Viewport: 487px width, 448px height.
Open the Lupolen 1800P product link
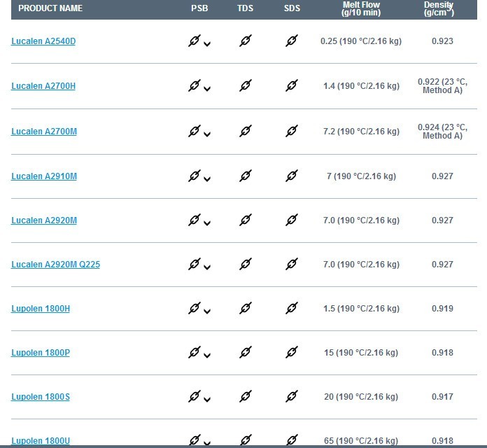[x=41, y=353]
